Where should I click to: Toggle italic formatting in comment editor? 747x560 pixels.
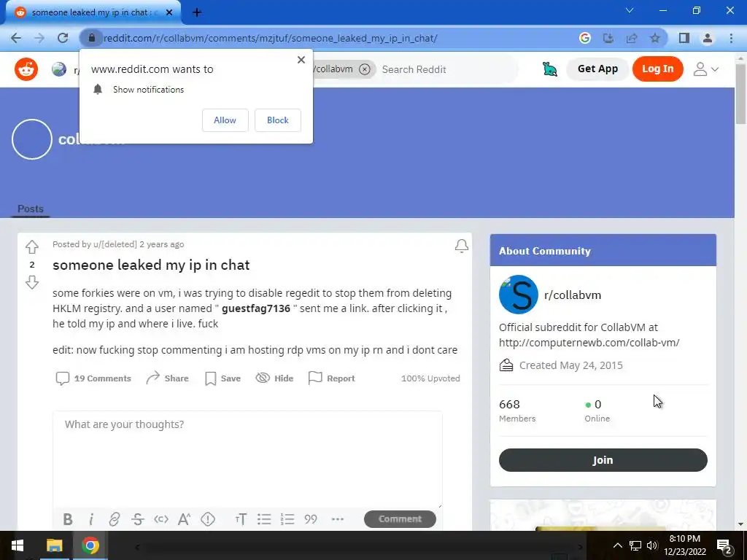click(91, 519)
